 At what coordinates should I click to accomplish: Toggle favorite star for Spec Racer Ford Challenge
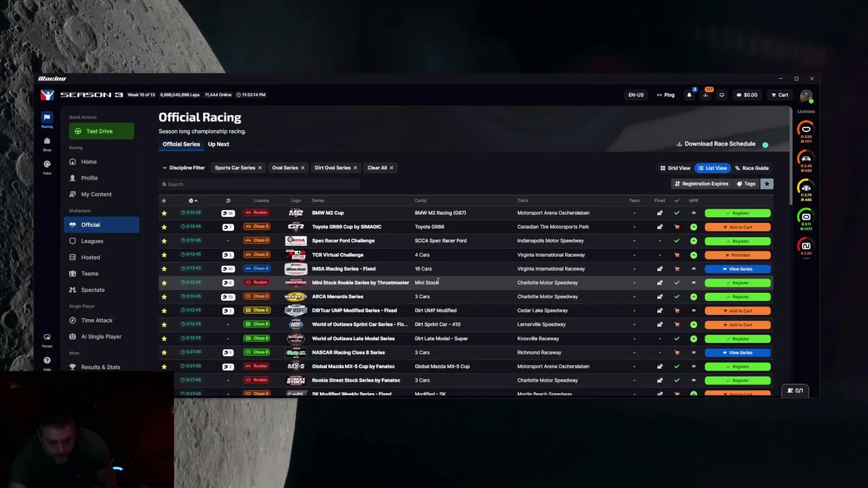tap(163, 241)
